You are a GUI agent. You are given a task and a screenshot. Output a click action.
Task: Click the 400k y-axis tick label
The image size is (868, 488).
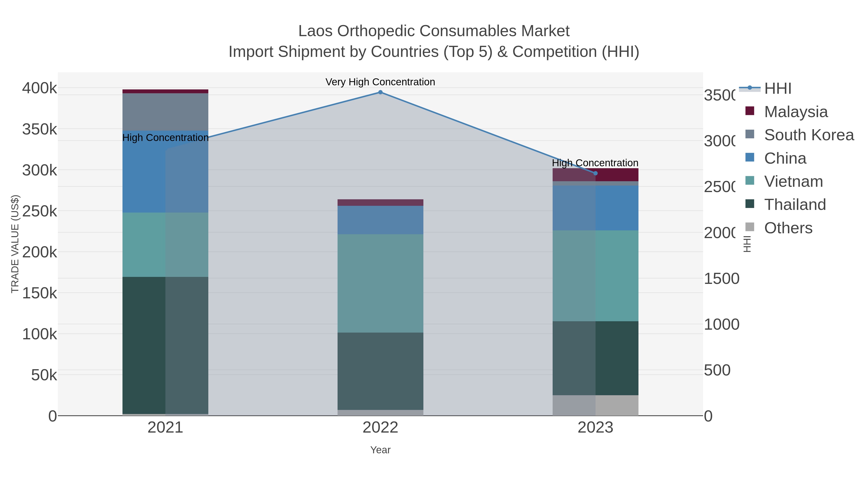(x=40, y=88)
